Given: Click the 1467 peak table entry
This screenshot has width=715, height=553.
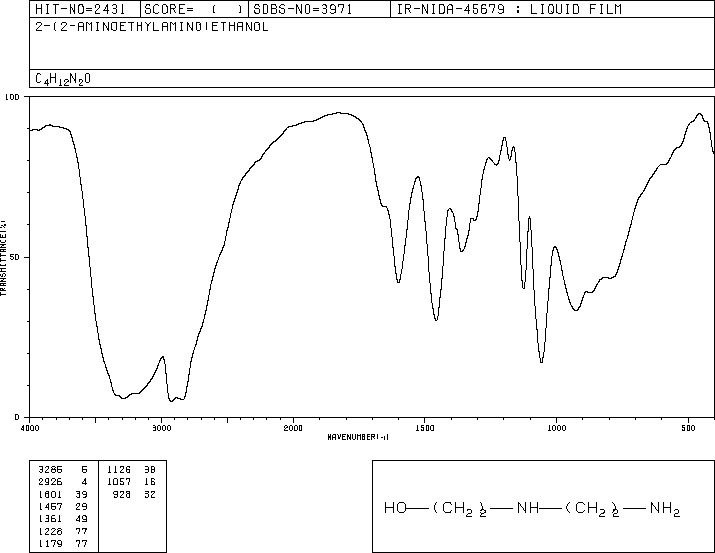Looking at the screenshot, I should coord(51,506).
